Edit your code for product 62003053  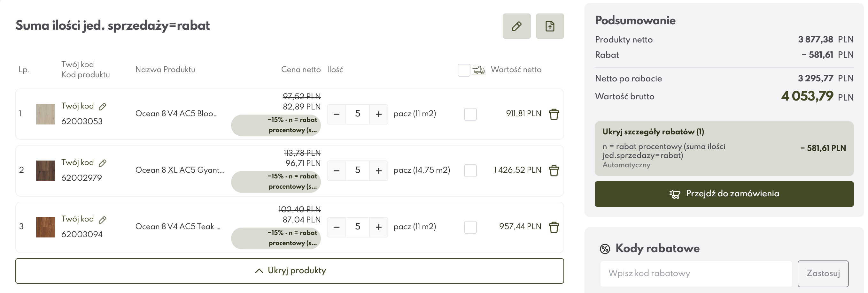pyautogui.click(x=103, y=107)
